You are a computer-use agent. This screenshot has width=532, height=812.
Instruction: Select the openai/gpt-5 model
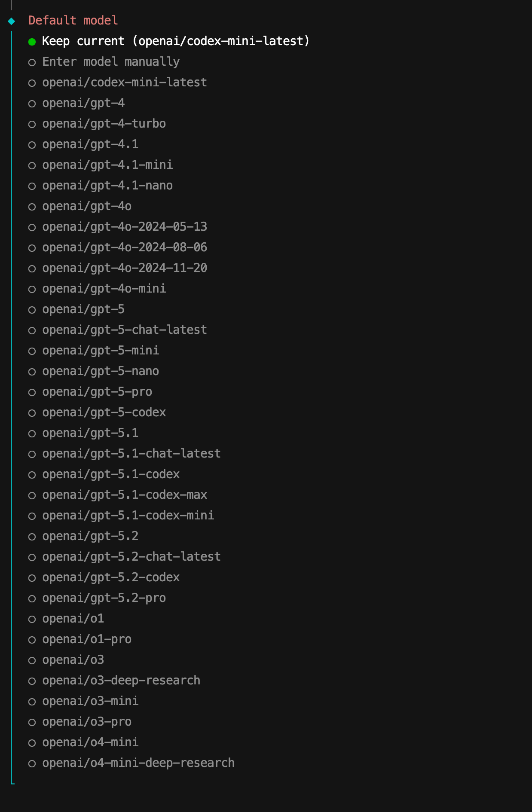83,309
